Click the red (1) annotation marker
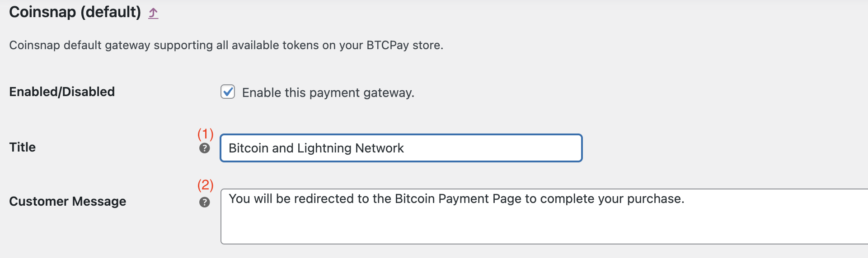Viewport: 868px width, 258px height. tap(206, 134)
